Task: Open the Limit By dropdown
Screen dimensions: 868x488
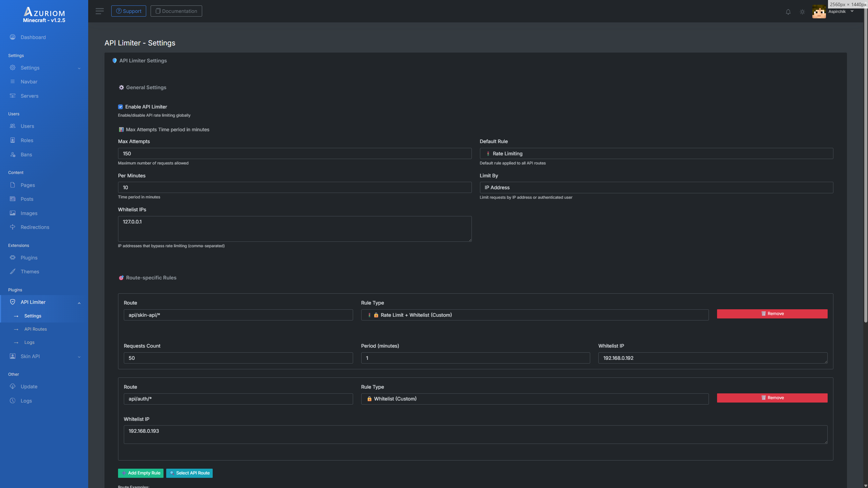Action: [656, 188]
